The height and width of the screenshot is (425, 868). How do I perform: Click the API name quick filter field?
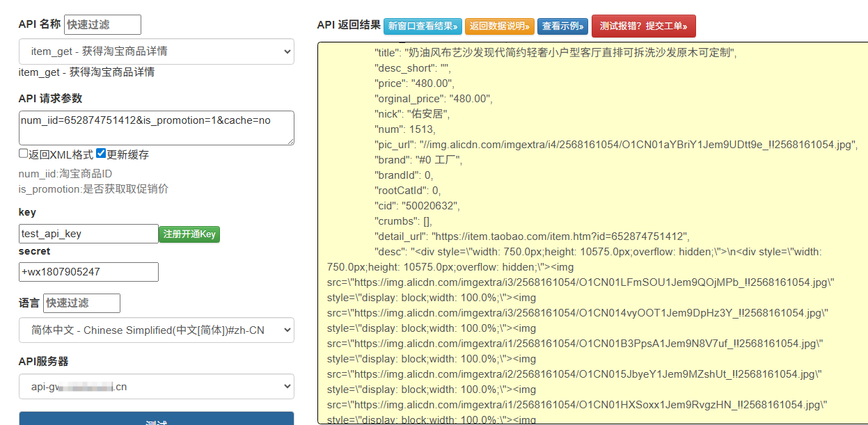102,24
